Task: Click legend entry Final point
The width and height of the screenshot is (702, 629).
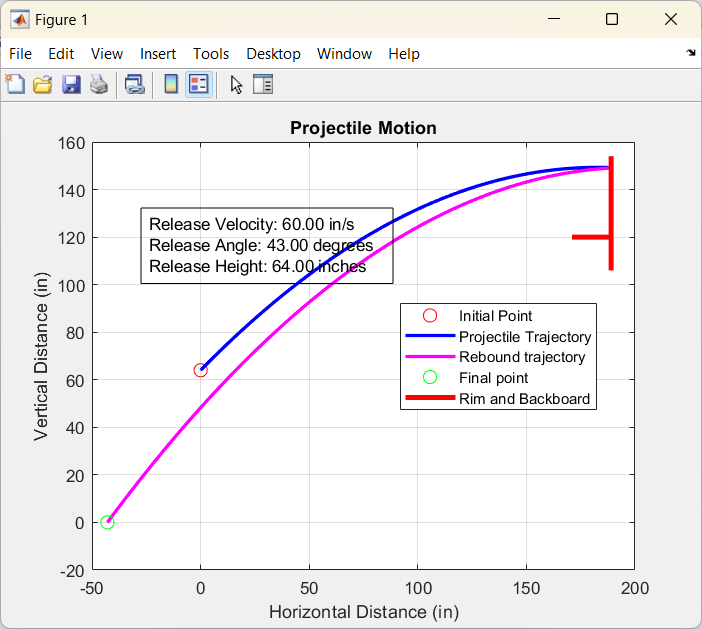Action: tap(493, 378)
